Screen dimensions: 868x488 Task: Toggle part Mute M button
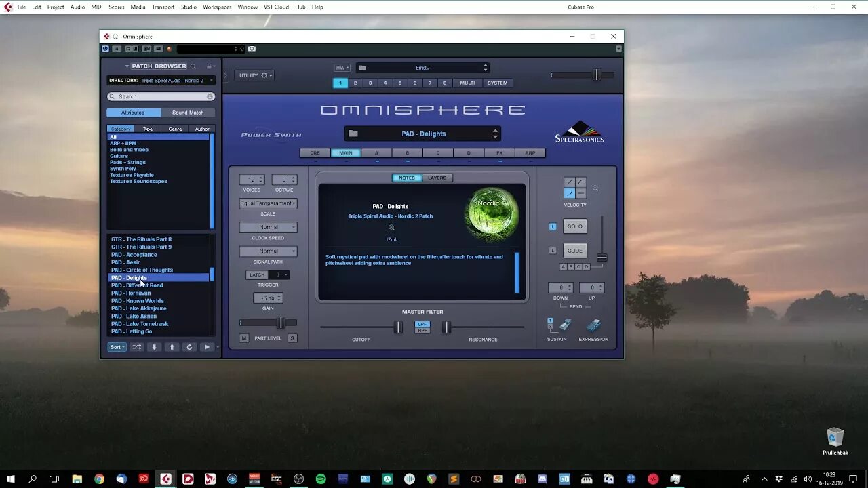pyautogui.click(x=244, y=338)
